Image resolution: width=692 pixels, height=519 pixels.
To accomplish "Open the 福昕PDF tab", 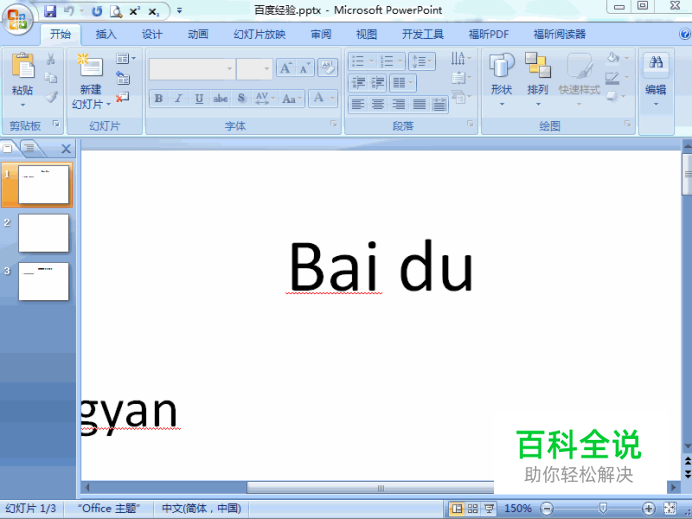I will (x=489, y=34).
